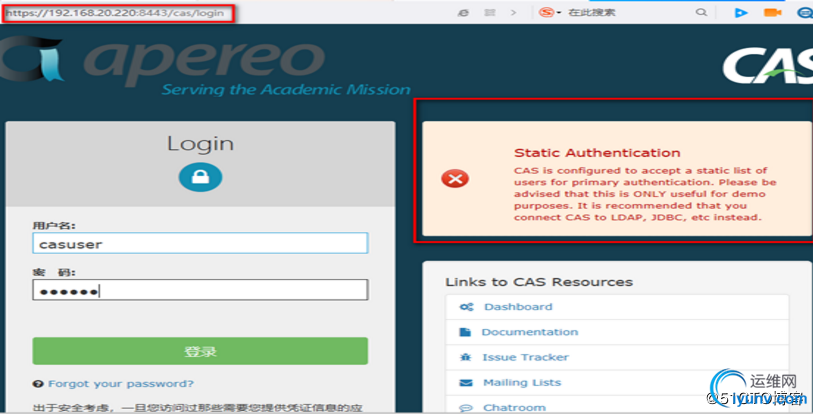Click the blue play icon in the toolbar

[741, 12]
